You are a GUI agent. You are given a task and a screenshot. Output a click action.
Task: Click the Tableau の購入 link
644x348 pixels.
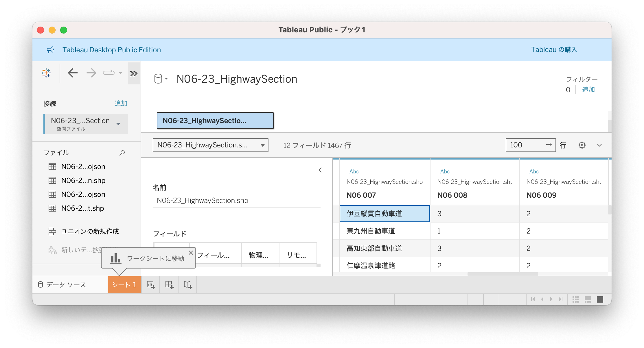(x=554, y=50)
